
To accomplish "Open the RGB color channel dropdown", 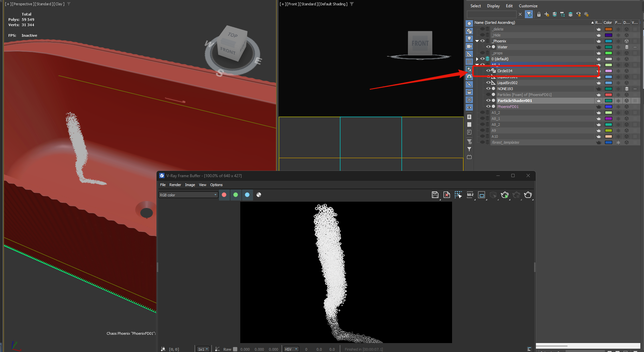I will pos(188,195).
